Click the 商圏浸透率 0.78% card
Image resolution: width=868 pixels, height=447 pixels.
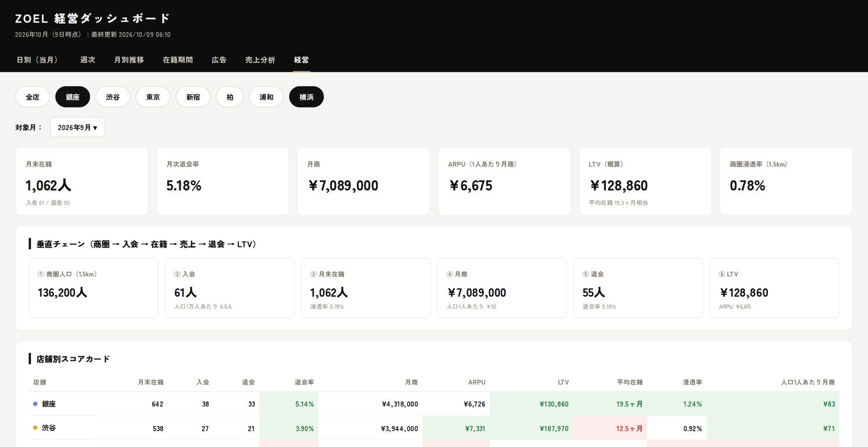(x=786, y=182)
